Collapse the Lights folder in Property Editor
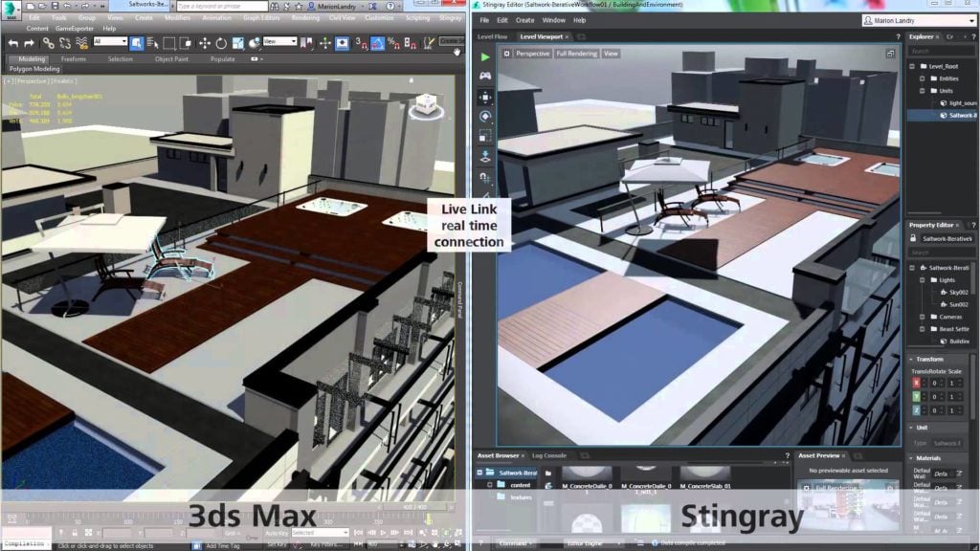980x551 pixels. [x=922, y=280]
